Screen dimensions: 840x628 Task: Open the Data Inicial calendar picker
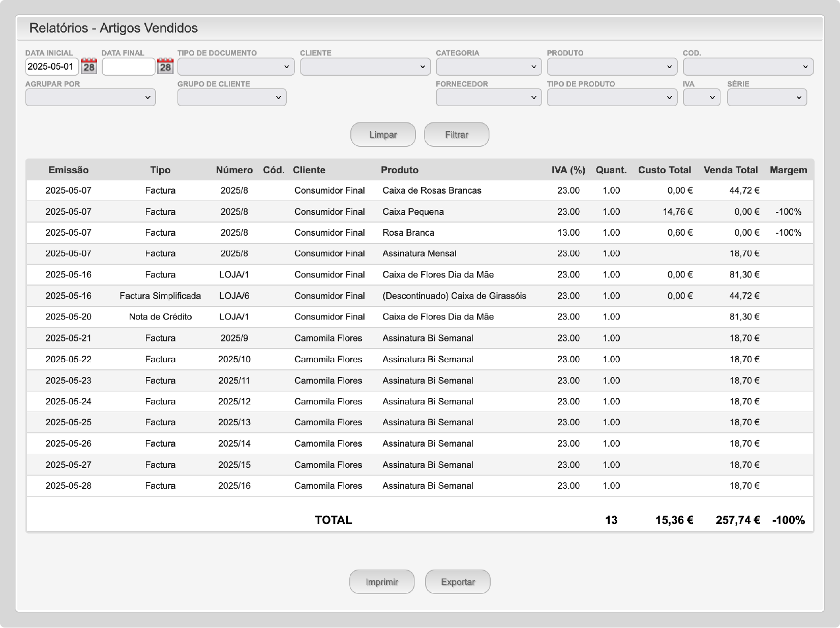pos(89,67)
